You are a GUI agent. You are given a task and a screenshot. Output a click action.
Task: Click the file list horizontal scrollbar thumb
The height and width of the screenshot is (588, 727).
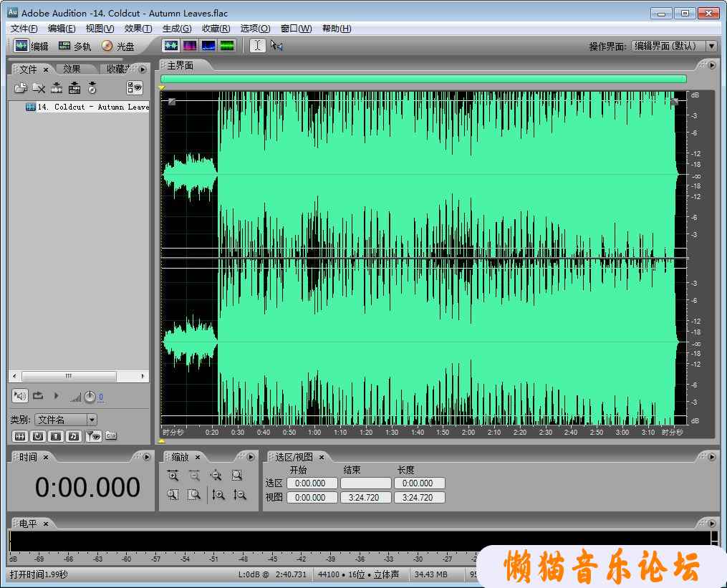[x=69, y=376]
